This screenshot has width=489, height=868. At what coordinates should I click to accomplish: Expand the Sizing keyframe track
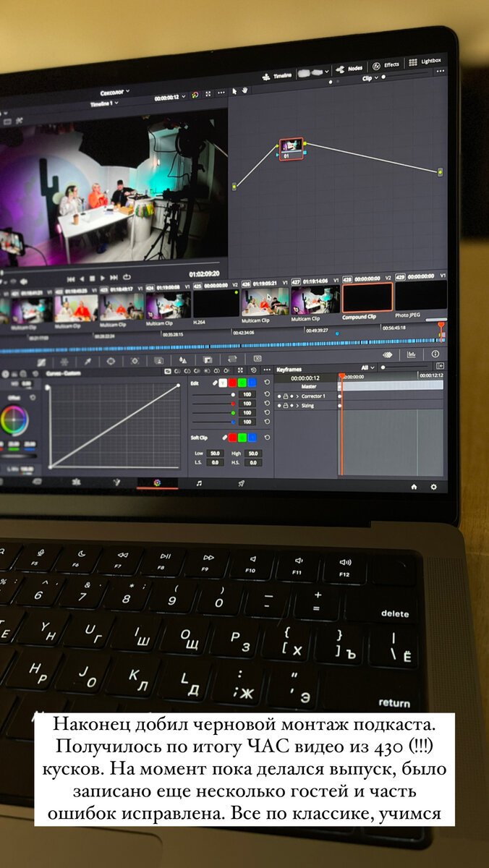point(297,406)
